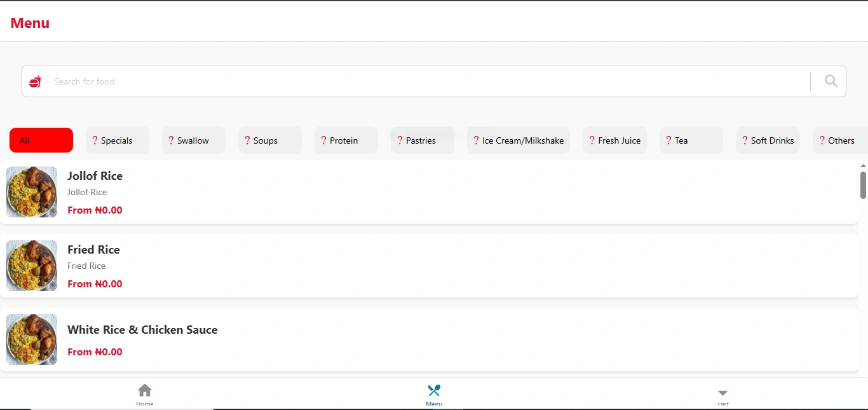Image resolution: width=868 pixels, height=410 pixels.
Task: Open the Fried Rice item title
Action: 94,250
